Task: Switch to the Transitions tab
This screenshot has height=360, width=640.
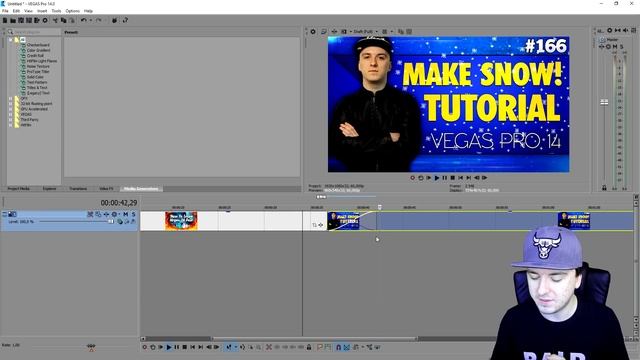Action: [x=78, y=189]
